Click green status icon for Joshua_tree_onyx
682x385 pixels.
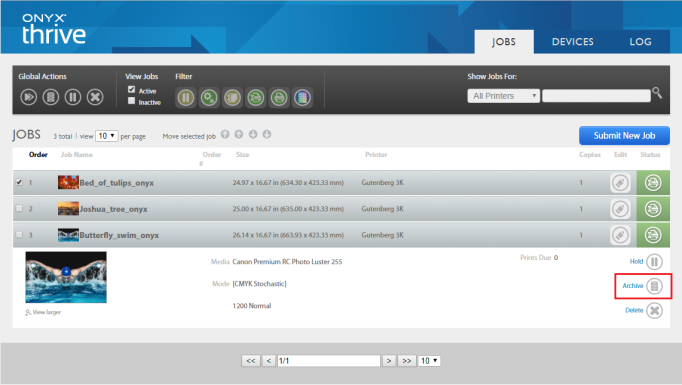pyautogui.click(x=653, y=209)
